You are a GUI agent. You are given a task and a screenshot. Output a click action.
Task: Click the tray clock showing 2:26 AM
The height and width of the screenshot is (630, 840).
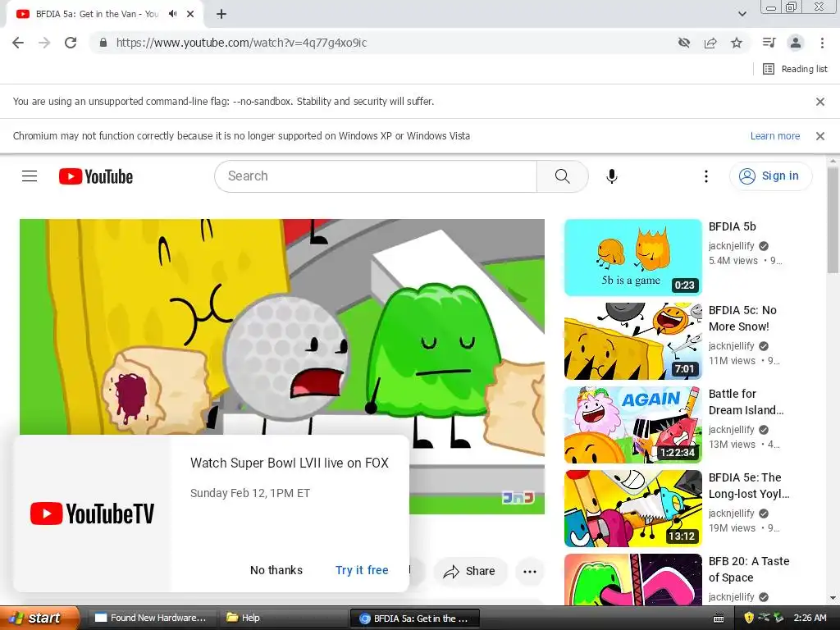click(810, 618)
